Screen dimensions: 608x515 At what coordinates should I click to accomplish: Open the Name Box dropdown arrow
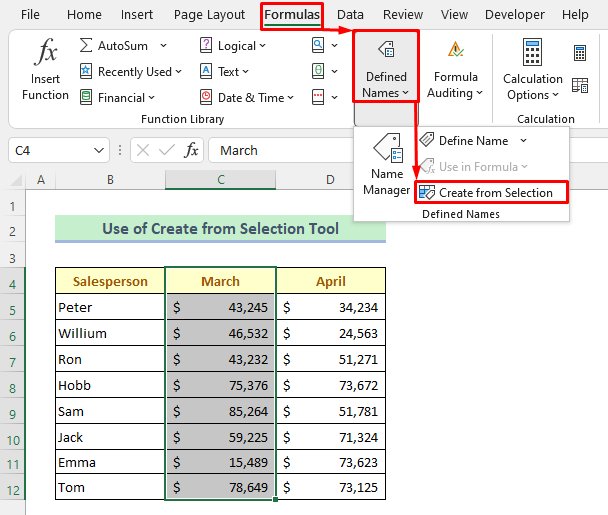click(x=99, y=150)
